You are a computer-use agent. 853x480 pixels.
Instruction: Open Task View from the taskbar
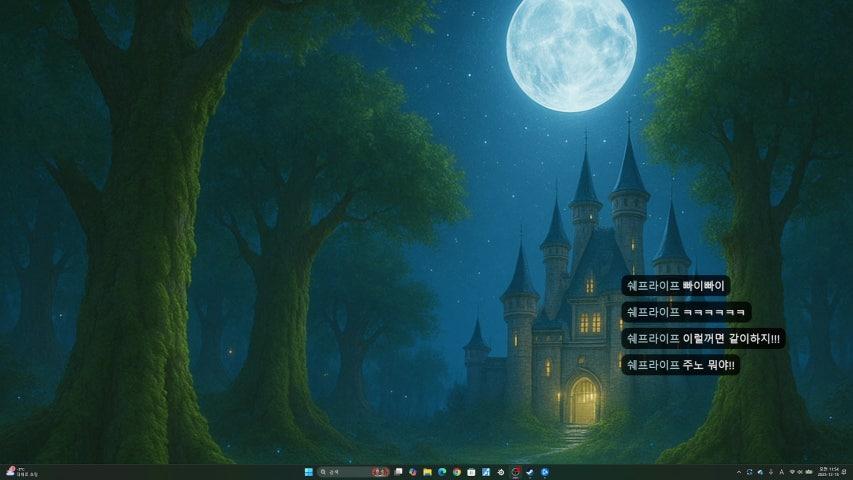[399, 471]
